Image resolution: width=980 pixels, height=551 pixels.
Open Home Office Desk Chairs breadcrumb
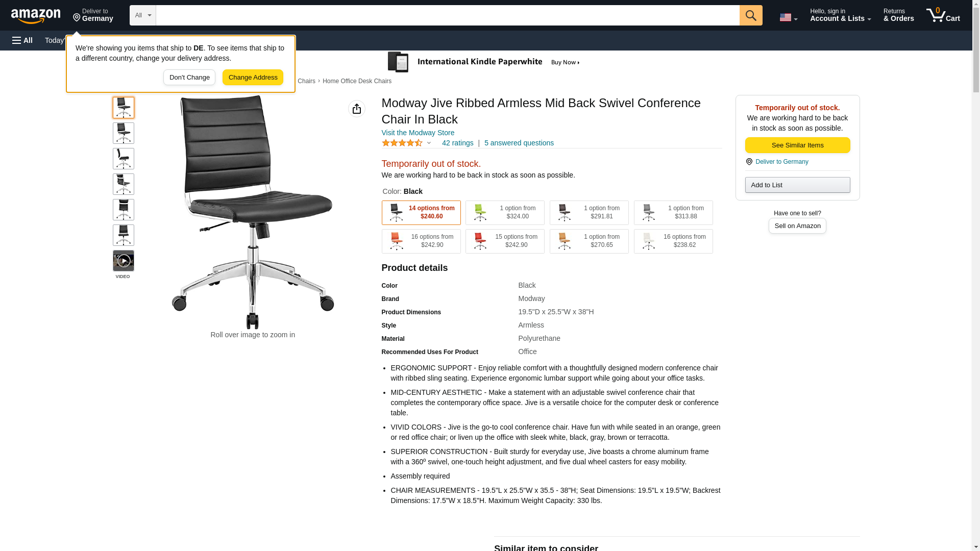357,81
